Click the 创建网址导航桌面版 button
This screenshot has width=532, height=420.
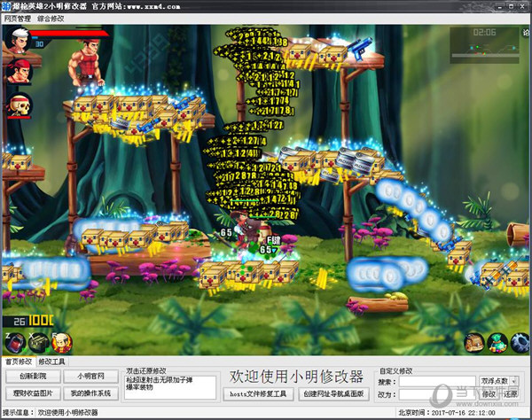tap(333, 394)
